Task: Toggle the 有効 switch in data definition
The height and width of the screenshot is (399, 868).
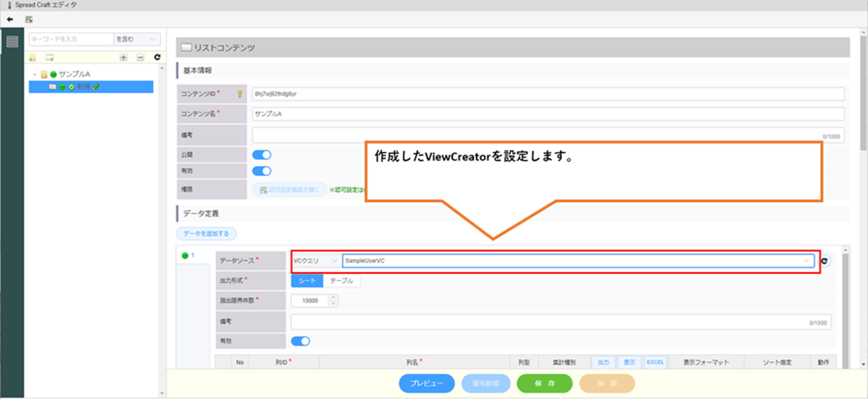Action: coord(300,341)
